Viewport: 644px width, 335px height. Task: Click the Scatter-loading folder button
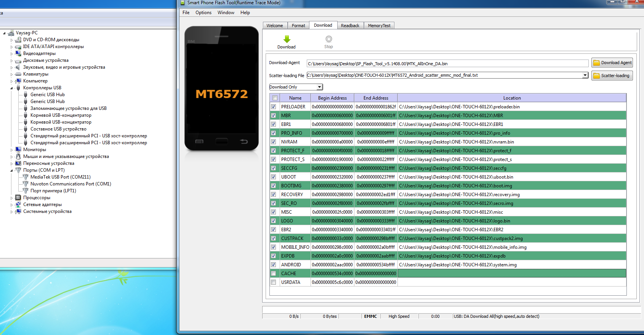pos(612,76)
